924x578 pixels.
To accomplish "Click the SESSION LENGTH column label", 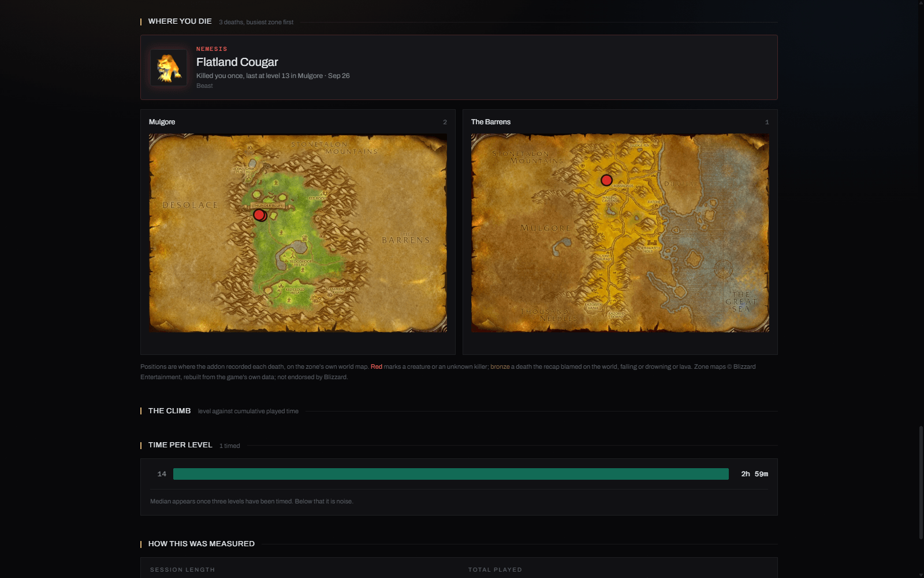I will pos(182,570).
